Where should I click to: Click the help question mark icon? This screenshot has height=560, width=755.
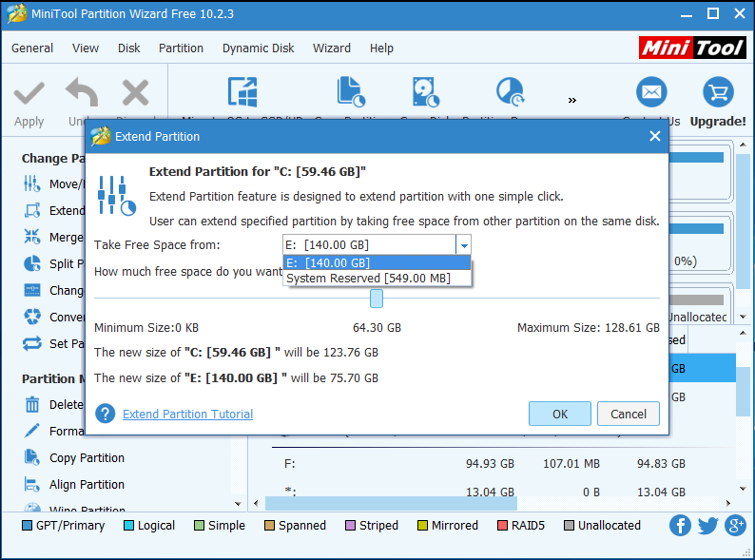point(105,414)
